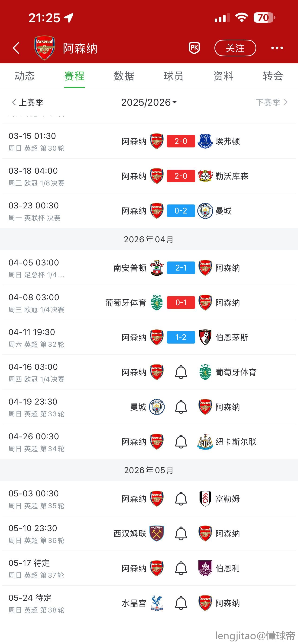Tap the red 2-0 score against Leverkusen

pyautogui.click(x=181, y=176)
